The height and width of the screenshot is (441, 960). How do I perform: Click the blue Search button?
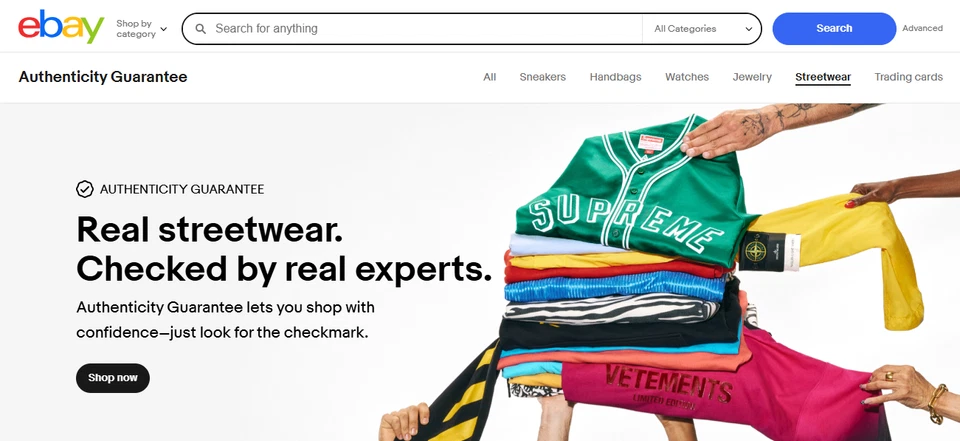(834, 29)
